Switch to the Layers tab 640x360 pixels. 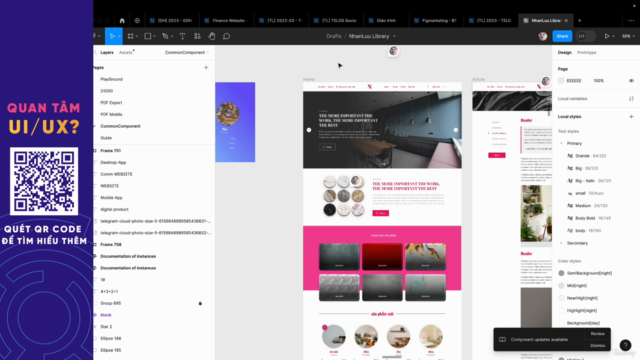click(107, 53)
